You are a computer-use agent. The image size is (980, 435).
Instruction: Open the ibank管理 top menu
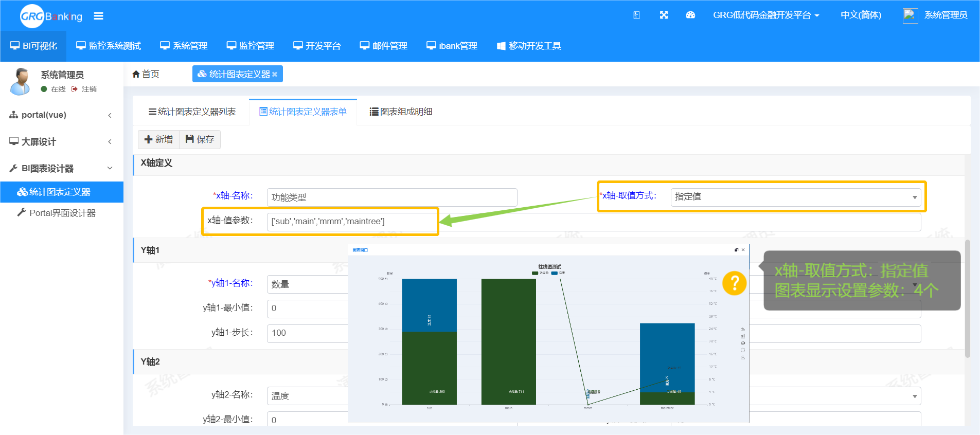[452, 46]
